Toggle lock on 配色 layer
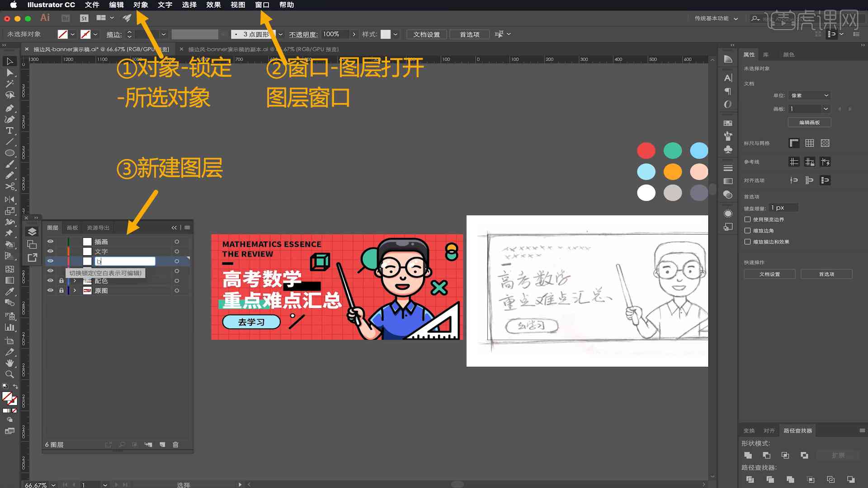This screenshot has width=868, height=488. coord(61,281)
